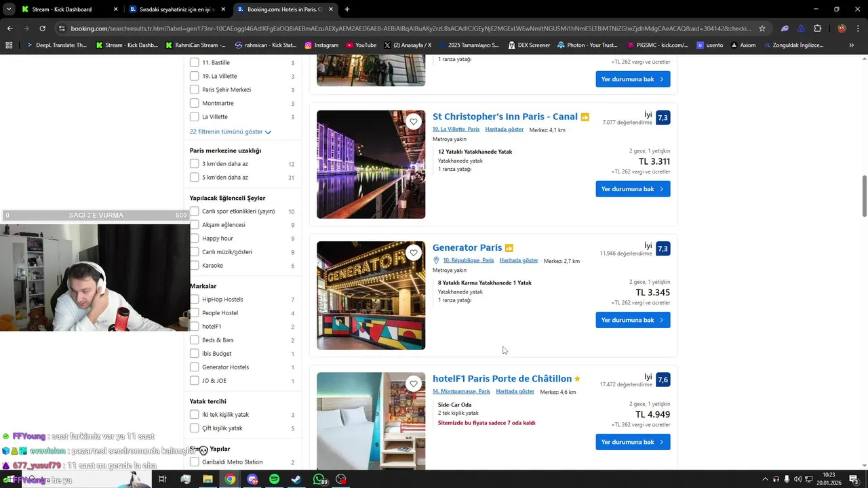Click thumbs-up badge next to St Christopher's Inn
The image size is (868, 488).
(x=585, y=117)
